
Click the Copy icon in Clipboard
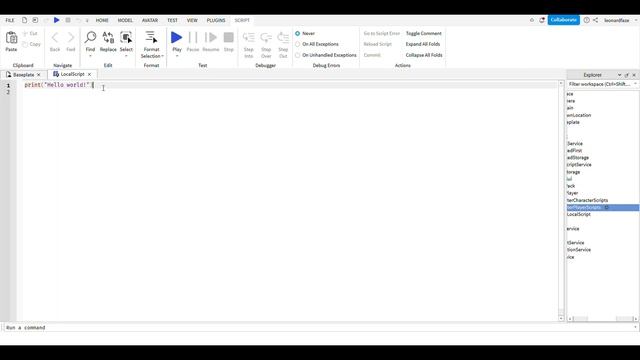point(25,44)
